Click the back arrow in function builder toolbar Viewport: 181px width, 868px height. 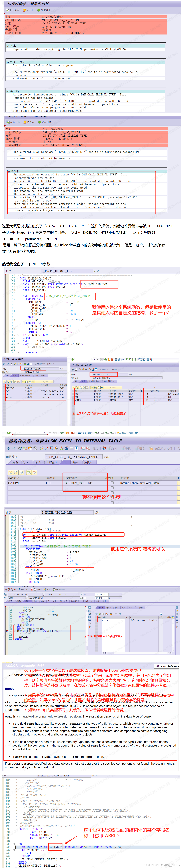point(9,449)
